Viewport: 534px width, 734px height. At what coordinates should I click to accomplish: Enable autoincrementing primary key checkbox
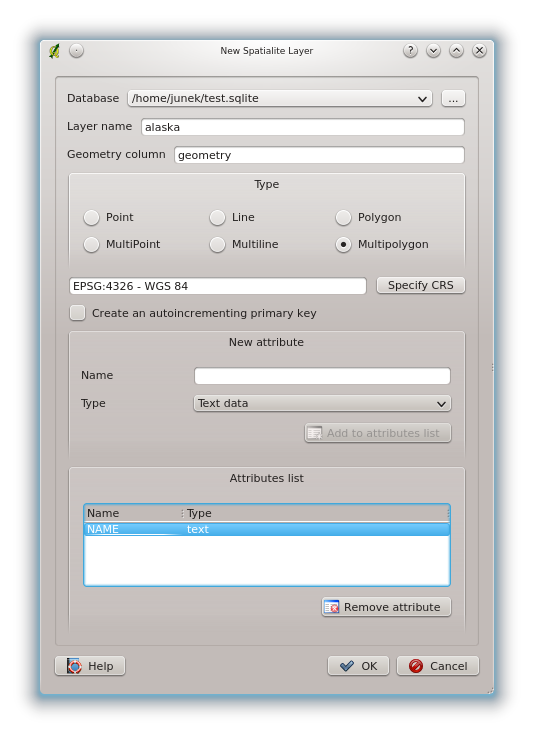click(78, 313)
